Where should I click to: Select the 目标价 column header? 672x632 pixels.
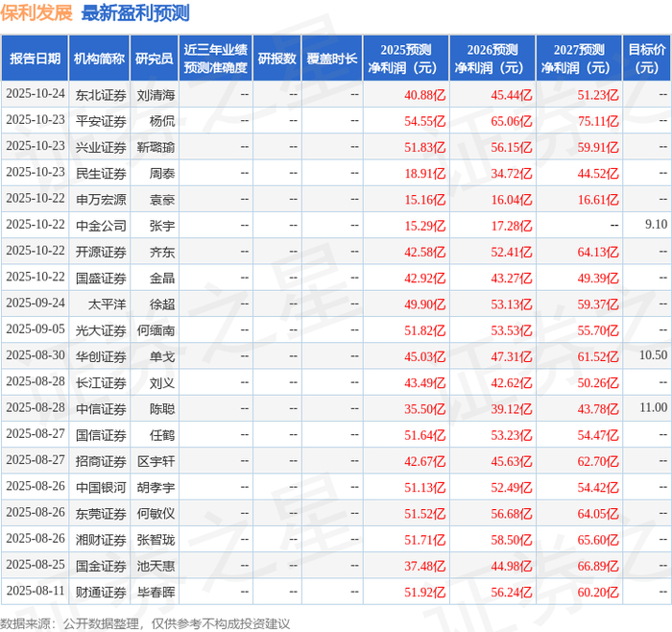click(x=646, y=59)
